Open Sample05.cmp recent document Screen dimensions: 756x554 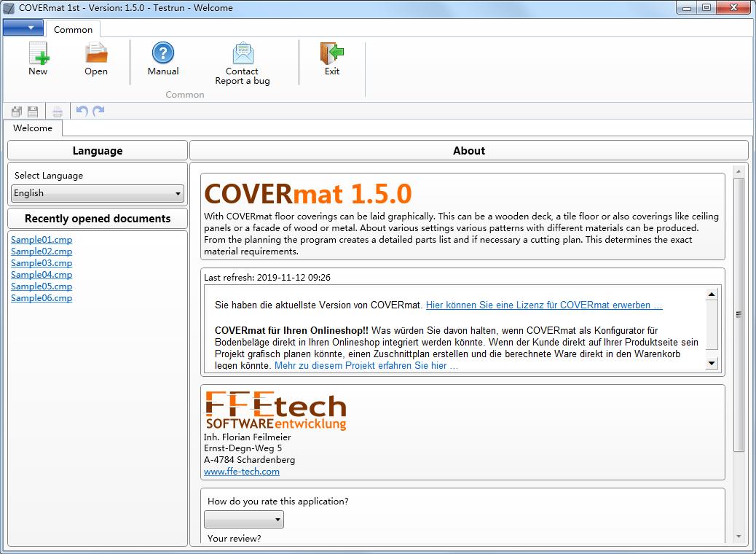[x=42, y=286]
